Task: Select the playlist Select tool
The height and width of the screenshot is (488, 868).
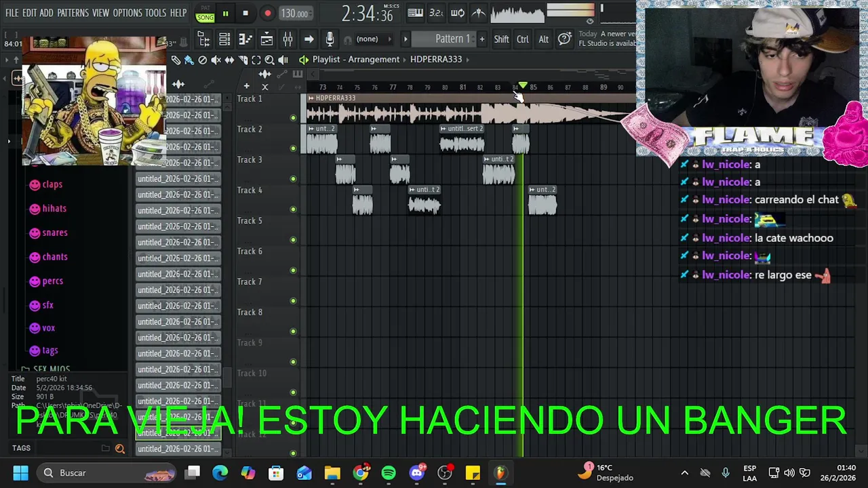Action: [x=256, y=60]
